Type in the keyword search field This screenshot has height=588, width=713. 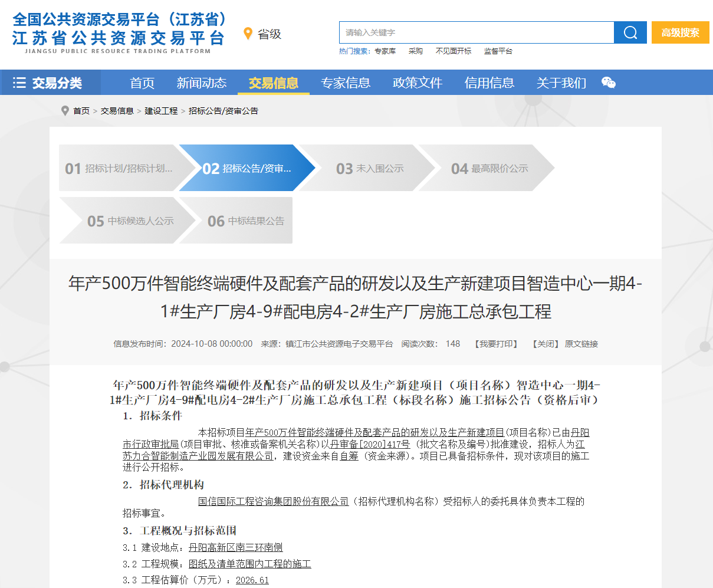[x=476, y=32]
